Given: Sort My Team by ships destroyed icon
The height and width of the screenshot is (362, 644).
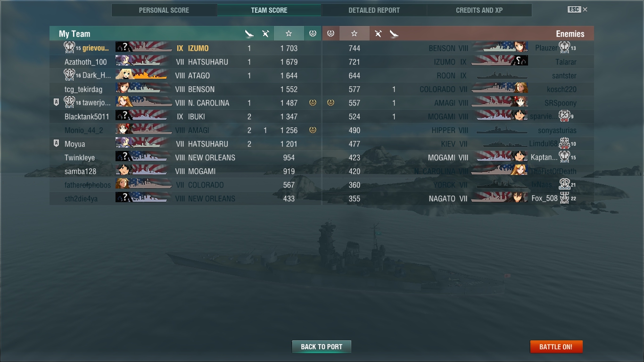Looking at the screenshot, I should coord(249,33).
